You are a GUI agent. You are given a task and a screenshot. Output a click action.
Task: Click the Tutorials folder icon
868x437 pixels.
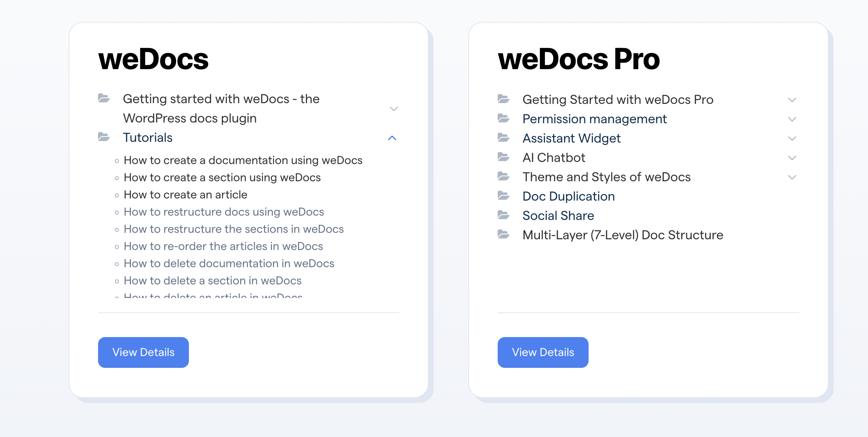coord(103,137)
